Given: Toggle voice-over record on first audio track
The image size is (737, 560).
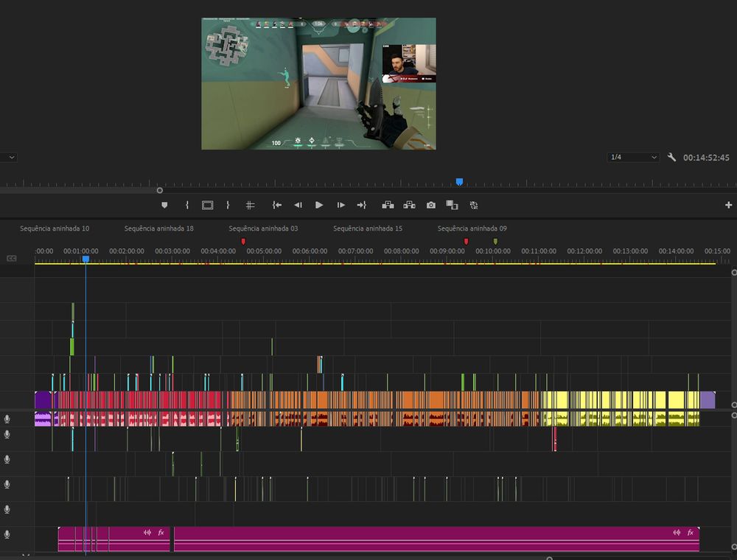Looking at the screenshot, I should click(x=7, y=419).
